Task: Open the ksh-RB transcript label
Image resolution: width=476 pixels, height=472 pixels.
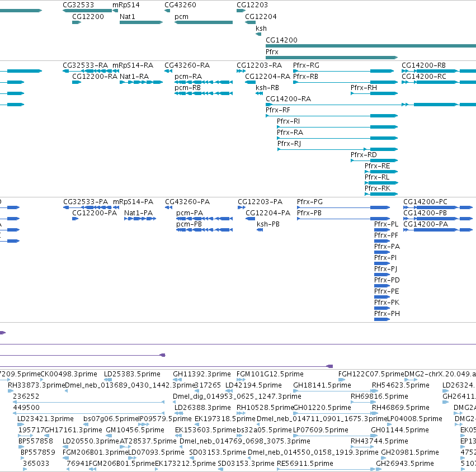Action: coord(267,88)
